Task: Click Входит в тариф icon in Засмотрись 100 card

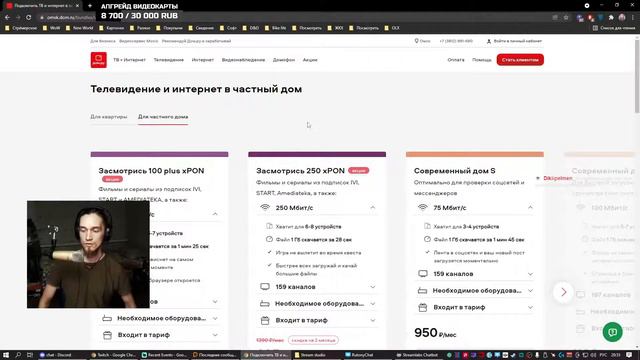Action: click(107, 335)
